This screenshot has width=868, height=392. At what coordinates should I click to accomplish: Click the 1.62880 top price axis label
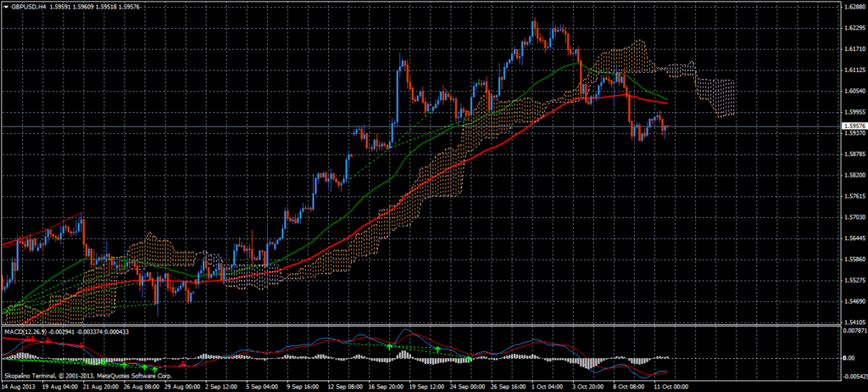(851, 7)
